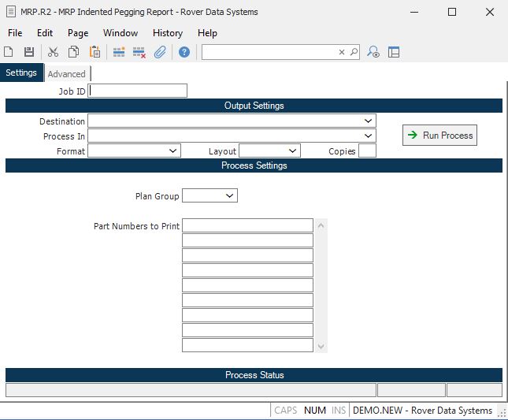Click the Delete row icon
508x420 pixels.
pos(139,52)
